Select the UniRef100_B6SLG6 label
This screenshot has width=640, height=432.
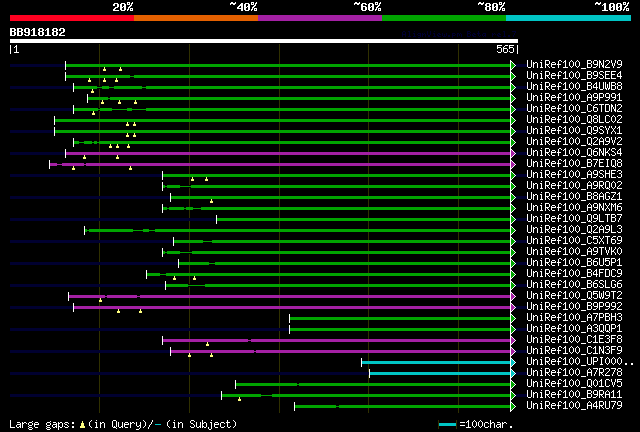click(x=574, y=285)
